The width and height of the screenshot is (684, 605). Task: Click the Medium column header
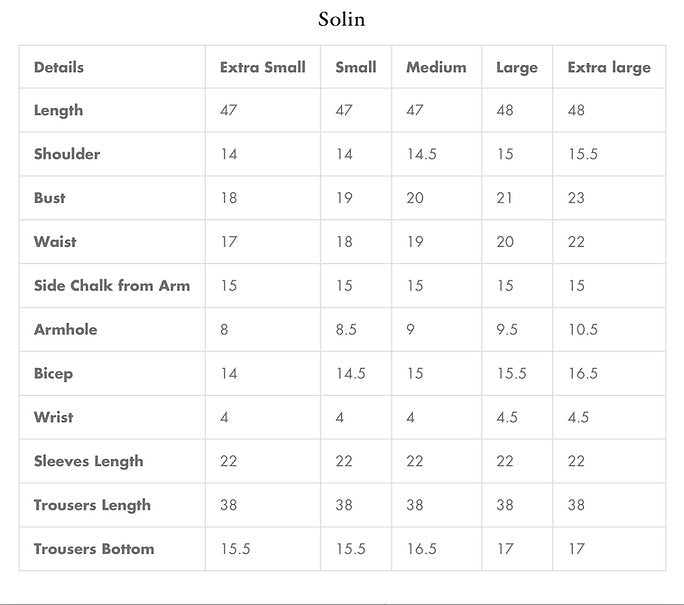[436, 67]
